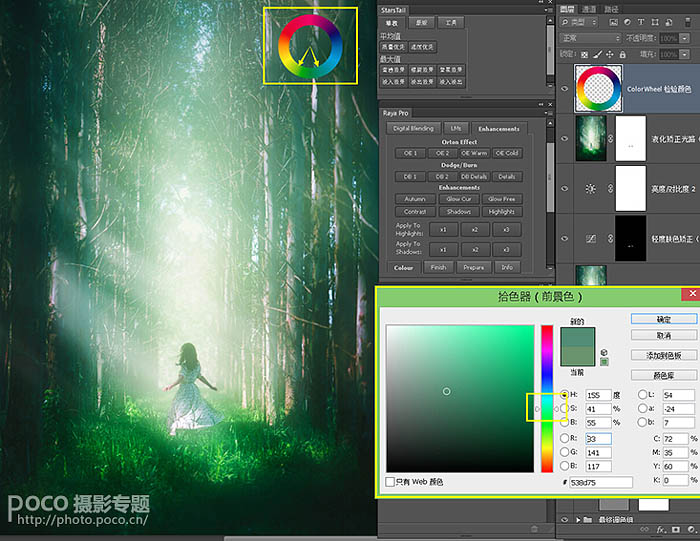Pick a color in the saturation-brightness field

pos(460,398)
